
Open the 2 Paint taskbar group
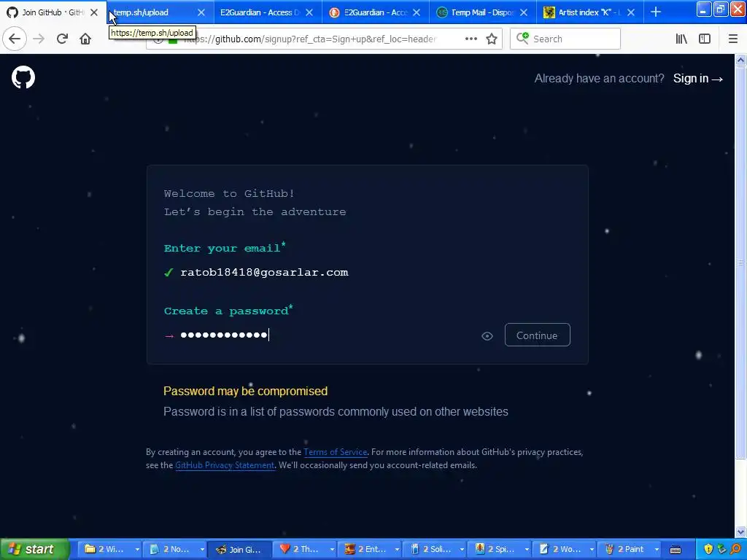pyautogui.click(x=631, y=549)
